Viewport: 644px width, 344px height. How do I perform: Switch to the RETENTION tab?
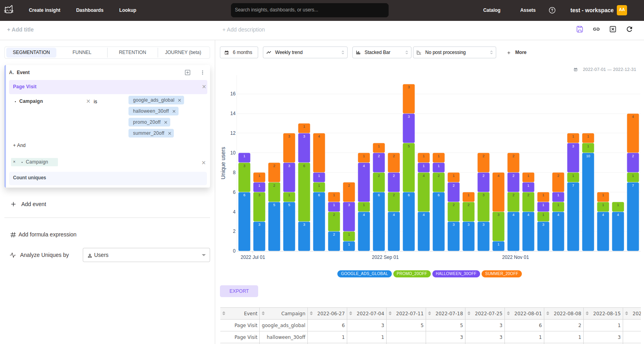point(132,52)
